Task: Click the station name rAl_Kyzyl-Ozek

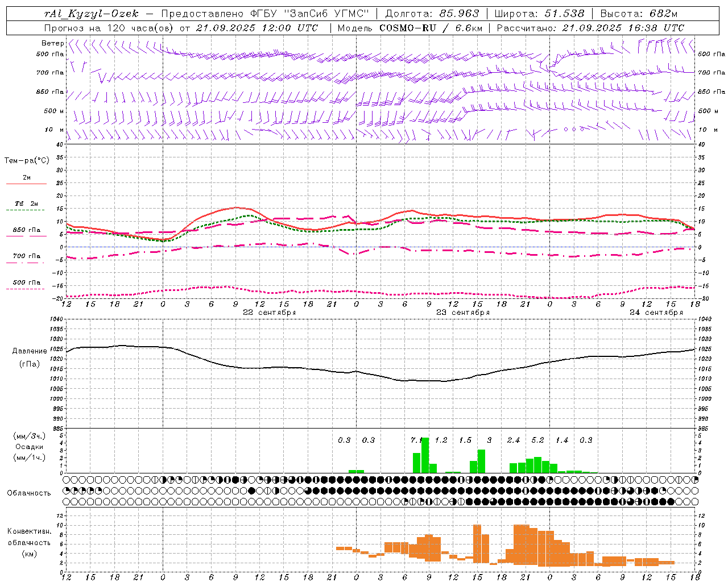Action: [91, 14]
